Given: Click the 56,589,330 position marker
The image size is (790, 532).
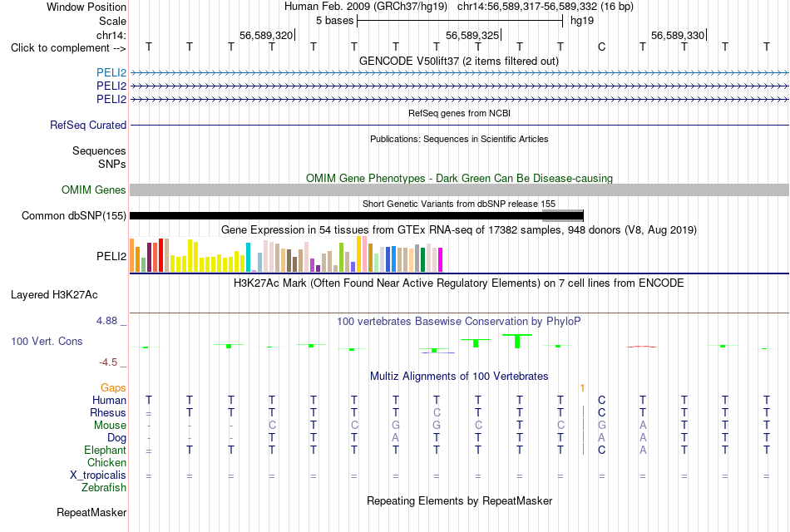Looking at the screenshot, I should coord(678,35).
